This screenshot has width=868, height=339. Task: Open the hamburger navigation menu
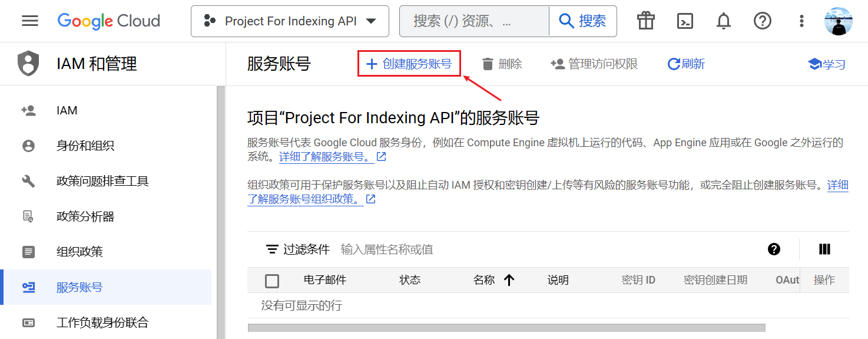coord(30,21)
